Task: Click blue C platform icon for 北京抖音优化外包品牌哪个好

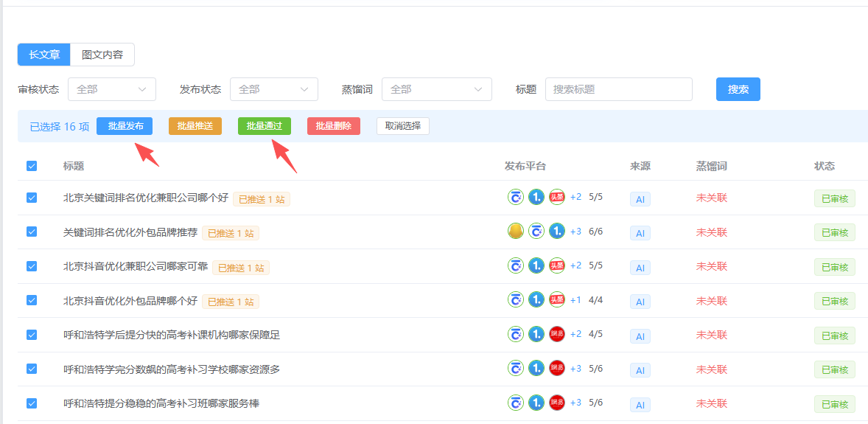Action: pyautogui.click(x=516, y=300)
